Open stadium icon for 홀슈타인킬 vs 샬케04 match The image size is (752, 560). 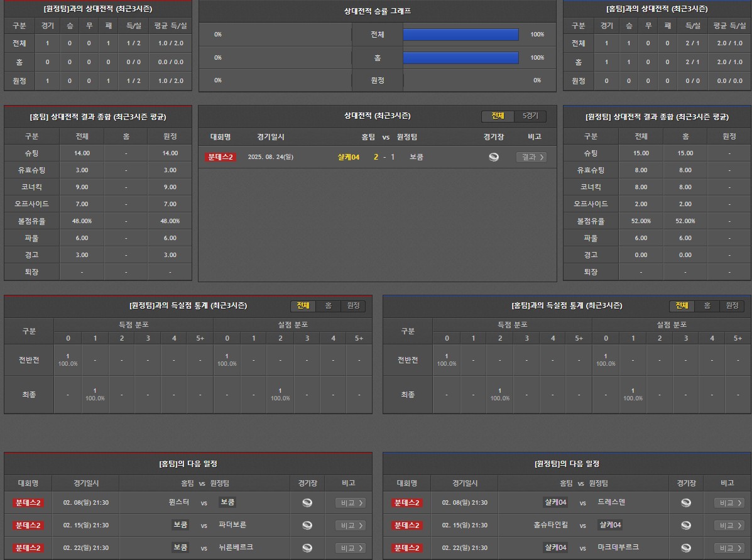coord(686,525)
